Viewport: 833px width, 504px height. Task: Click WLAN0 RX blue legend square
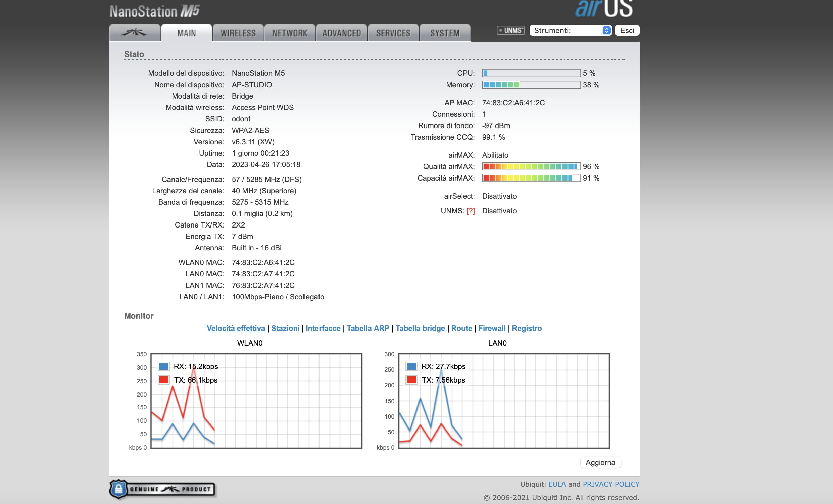point(164,366)
